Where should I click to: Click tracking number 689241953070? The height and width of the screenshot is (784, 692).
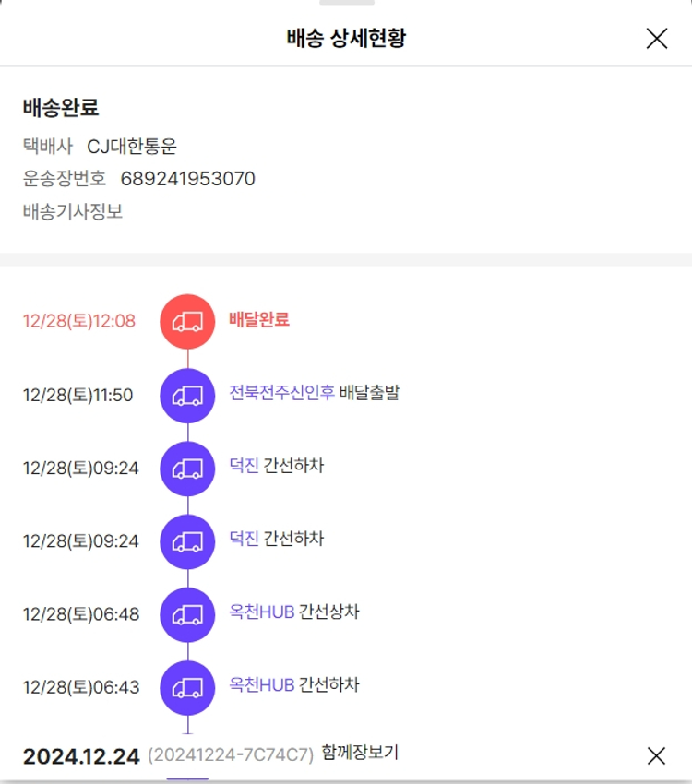click(187, 178)
